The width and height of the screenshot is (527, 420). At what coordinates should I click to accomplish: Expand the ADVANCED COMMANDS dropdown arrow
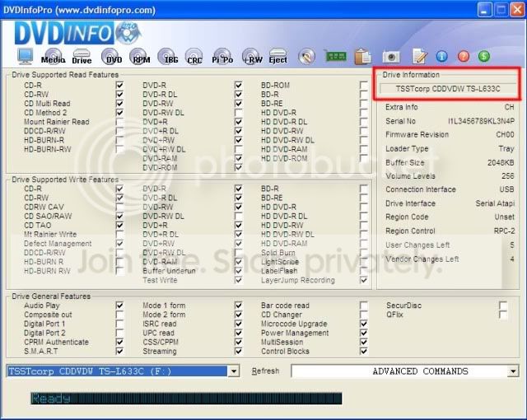pyautogui.click(x=513, y=371)
